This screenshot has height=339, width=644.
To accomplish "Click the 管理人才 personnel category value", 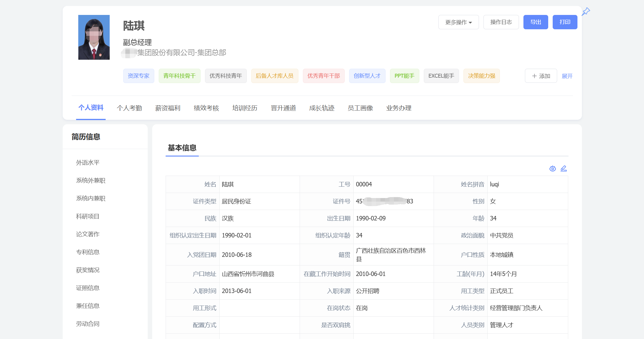I will [501, 325].
